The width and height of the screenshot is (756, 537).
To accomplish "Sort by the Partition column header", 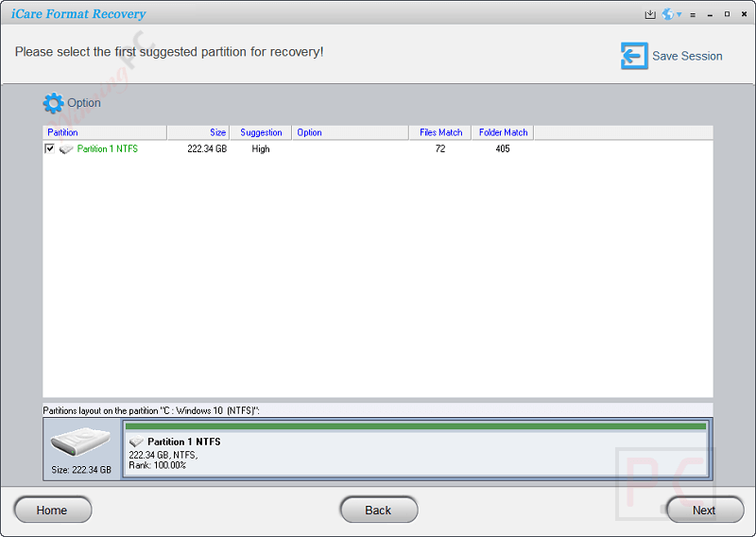I will point(105,132).
